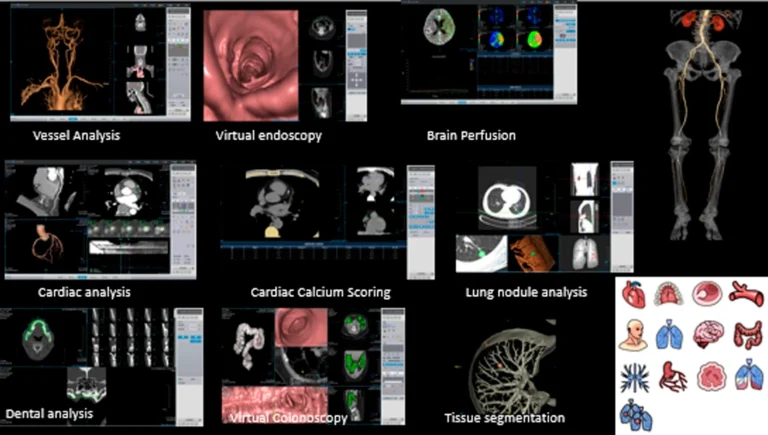Click the heart icon in organ grid
The width and height of the screenshot is (768, 435).
pyautogui.click(x=635, y=294)
